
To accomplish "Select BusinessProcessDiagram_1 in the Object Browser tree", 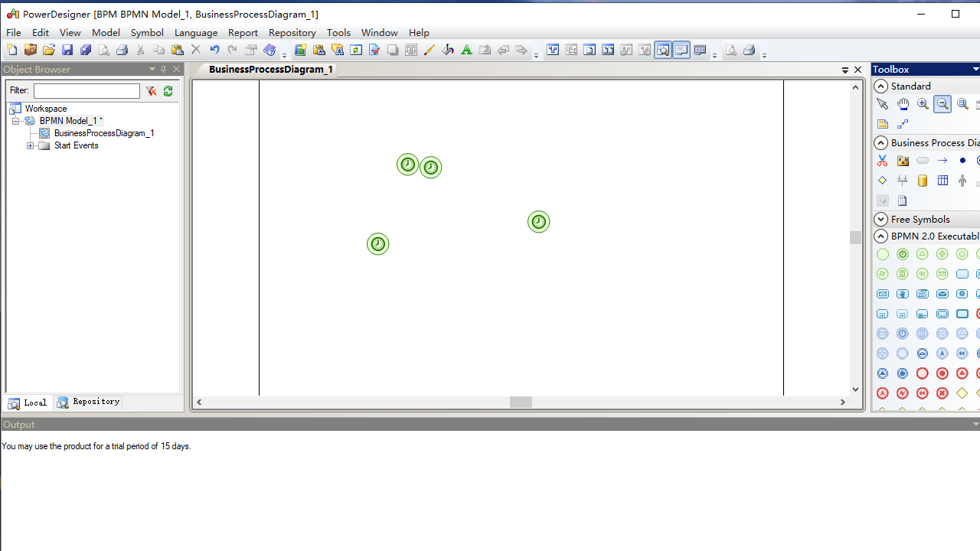I will (x=103, y=133).
